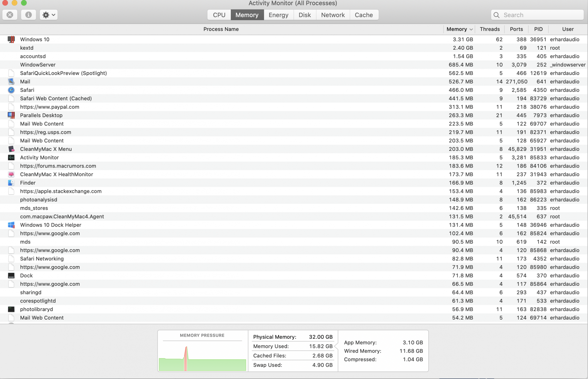
Task: Click the photolibraryd terminal icon
Action: (11, 309)
